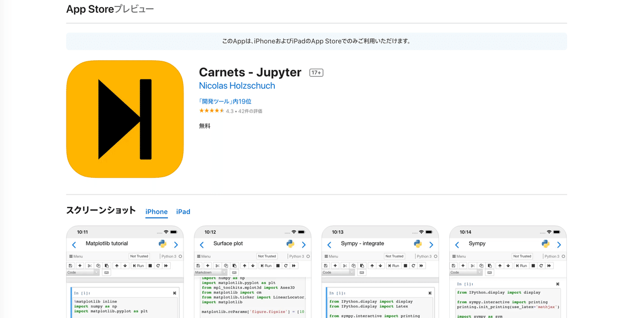644x318 pixels.
Task: Click Run in Sympy - integrate screenshot
Action: [394, 266]
